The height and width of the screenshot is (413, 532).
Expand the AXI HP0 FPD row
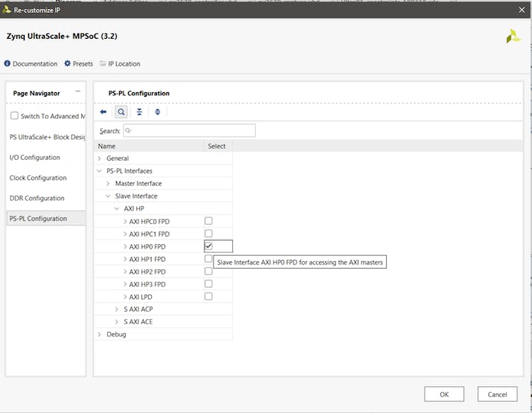[125, 246]
